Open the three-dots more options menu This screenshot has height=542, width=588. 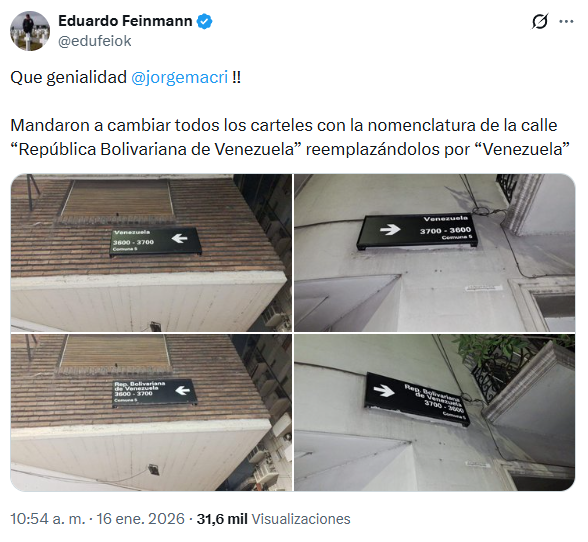(566, 21)
